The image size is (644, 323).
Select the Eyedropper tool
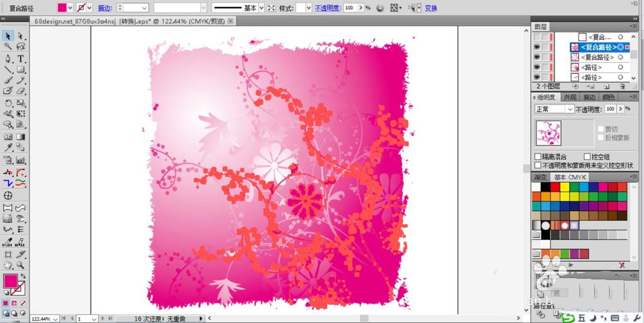[8, 147]
